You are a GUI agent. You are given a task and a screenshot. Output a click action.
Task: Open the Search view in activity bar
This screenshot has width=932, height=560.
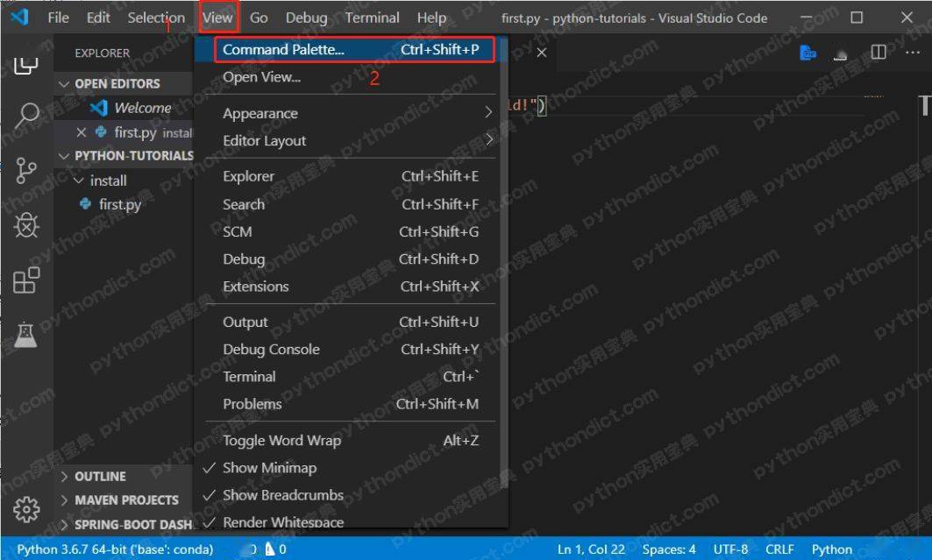27,115
